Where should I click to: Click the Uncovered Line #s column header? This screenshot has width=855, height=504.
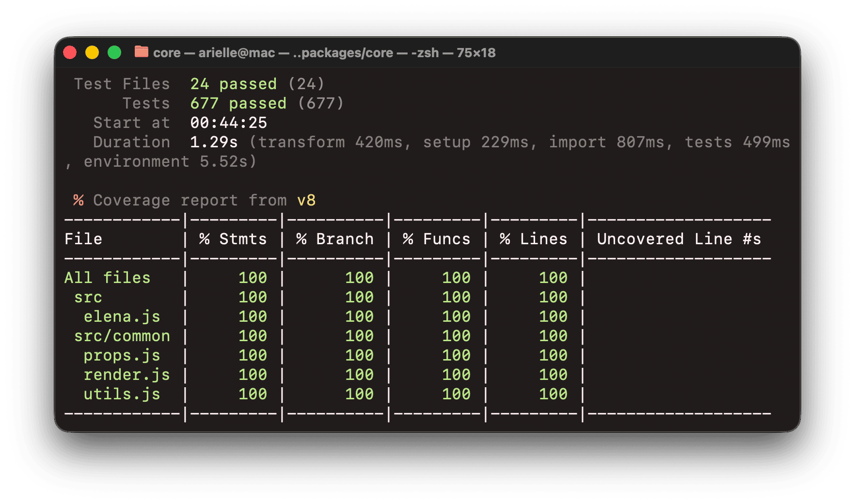tap(679, 239)
